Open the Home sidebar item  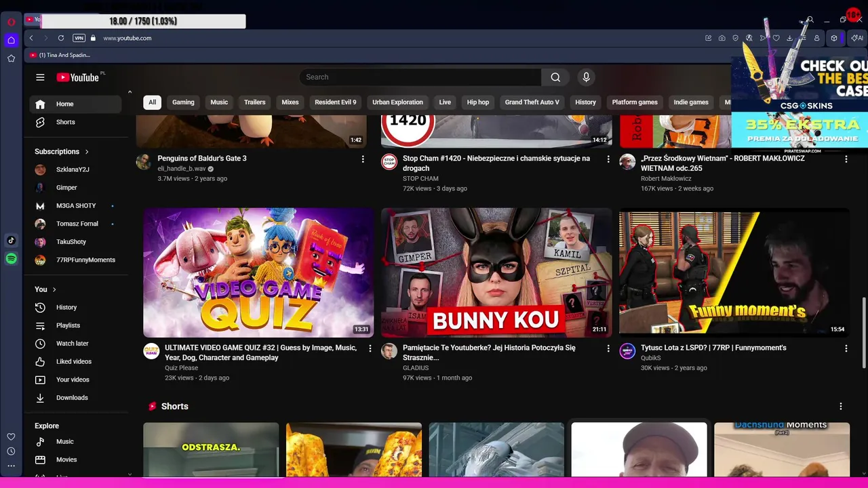pos(75,104)
